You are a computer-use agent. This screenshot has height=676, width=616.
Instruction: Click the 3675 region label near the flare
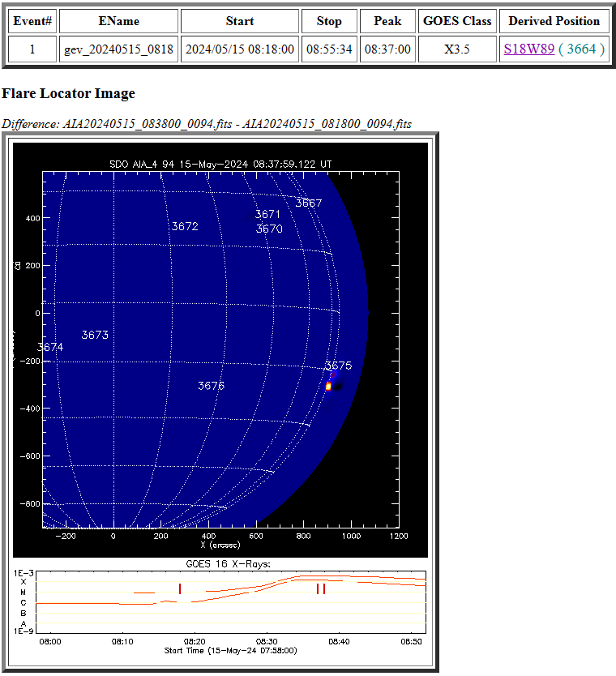[x=338, y=366]
